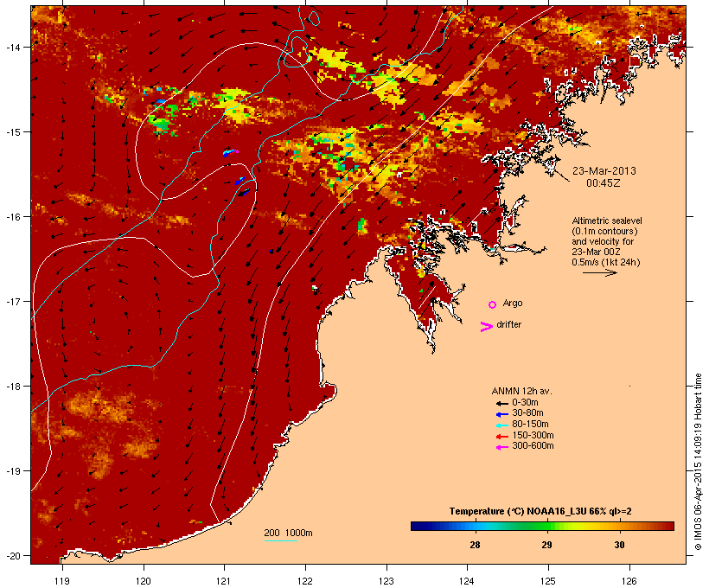Image resolution: width=709 pixels, height=588 pixels.
Task: Click the '23-Mar 00Z' text line
Action: point(596,252)
